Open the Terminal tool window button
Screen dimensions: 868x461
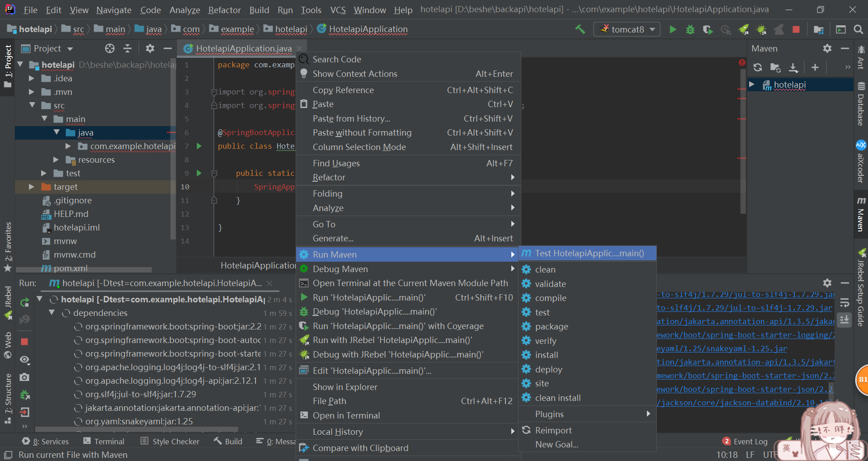104,442
